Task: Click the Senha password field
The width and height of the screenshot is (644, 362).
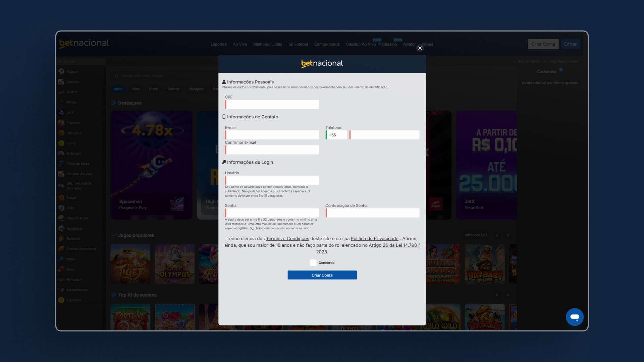Action: pyautogui.click(x=272, y=213)
